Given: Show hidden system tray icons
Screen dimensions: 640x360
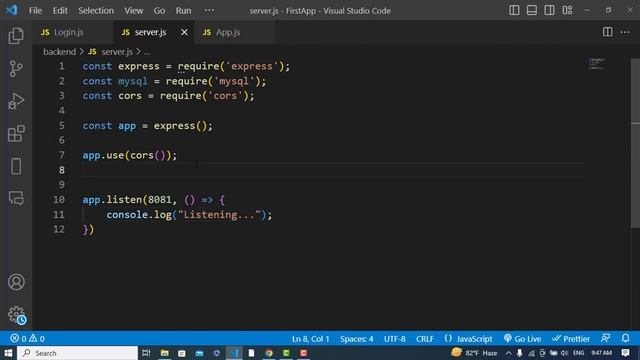Looking at the screenshot, I should pos(508,353).
